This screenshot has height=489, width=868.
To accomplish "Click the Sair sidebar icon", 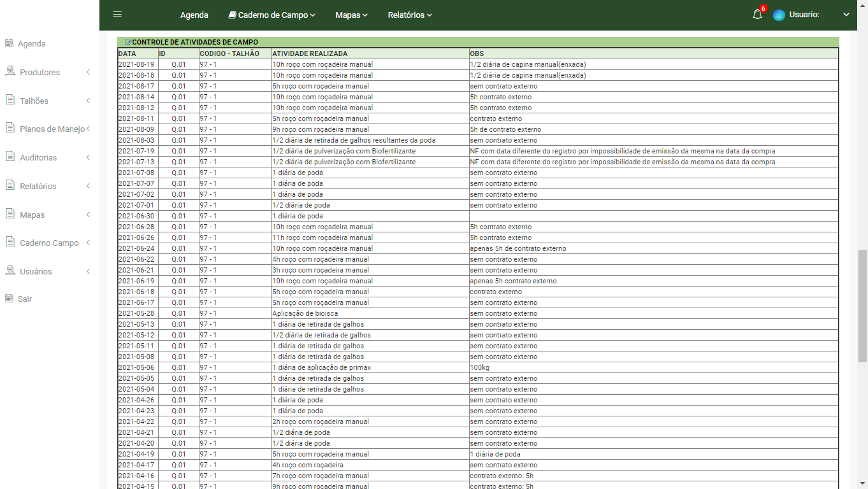I will coord(9,299).
